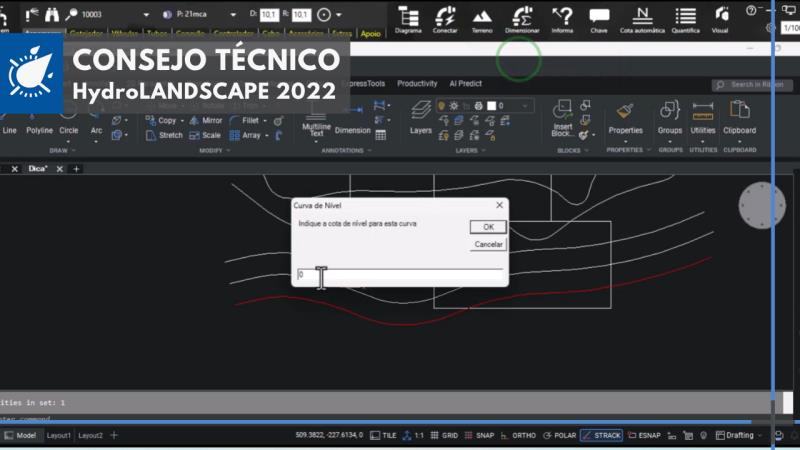Expand the ANNOTATIONS panel
Viewport: 800px width, 450px height.
[x=346, y=151]
